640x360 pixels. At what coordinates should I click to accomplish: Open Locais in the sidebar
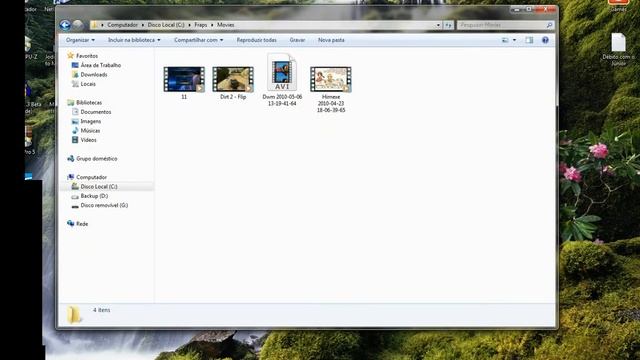88,84
